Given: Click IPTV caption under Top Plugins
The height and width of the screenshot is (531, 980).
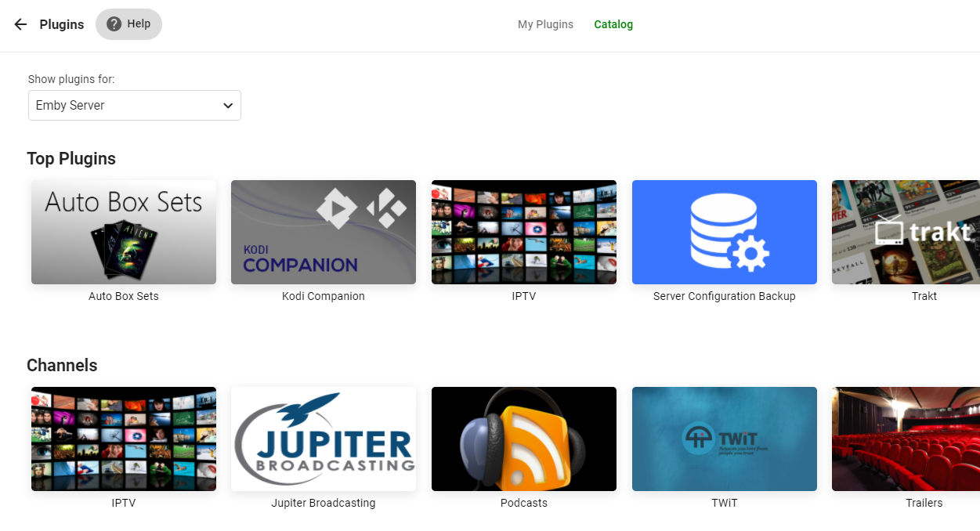Looking at the screenshot, I should 524,296.
